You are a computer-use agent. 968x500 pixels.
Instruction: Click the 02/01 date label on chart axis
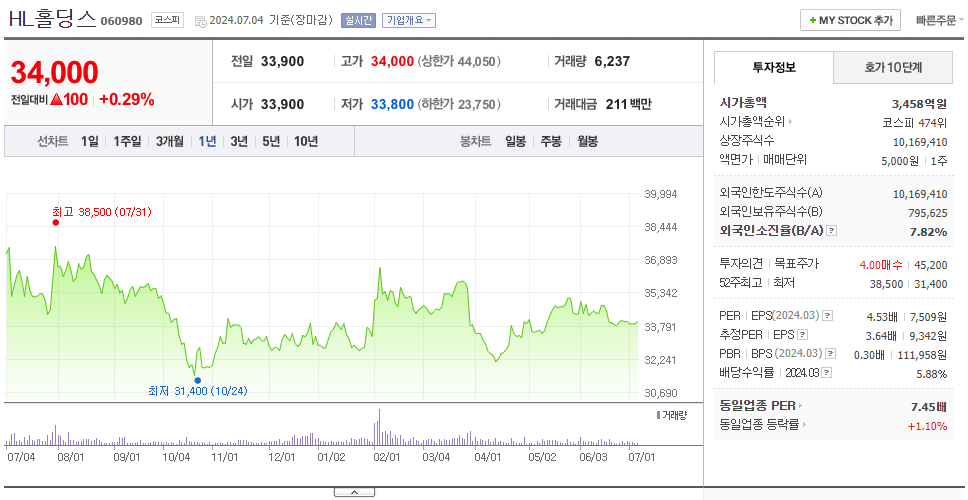coord(388,457)
